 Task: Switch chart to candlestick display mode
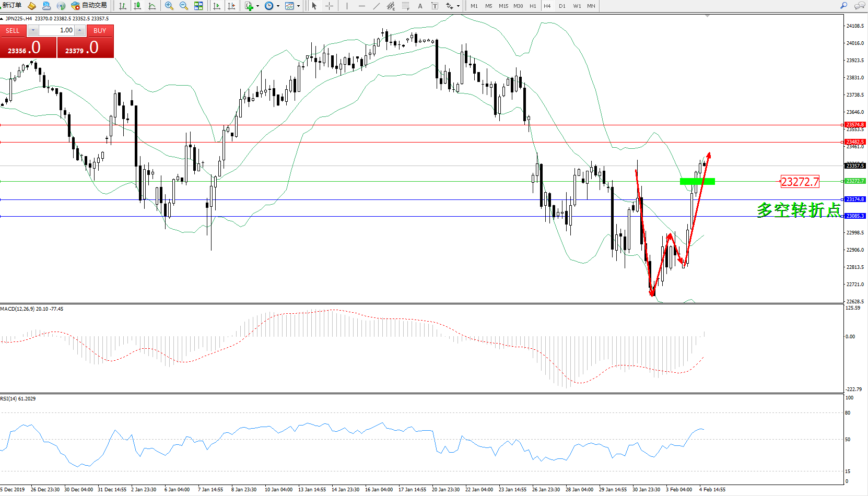pos(137,6)
